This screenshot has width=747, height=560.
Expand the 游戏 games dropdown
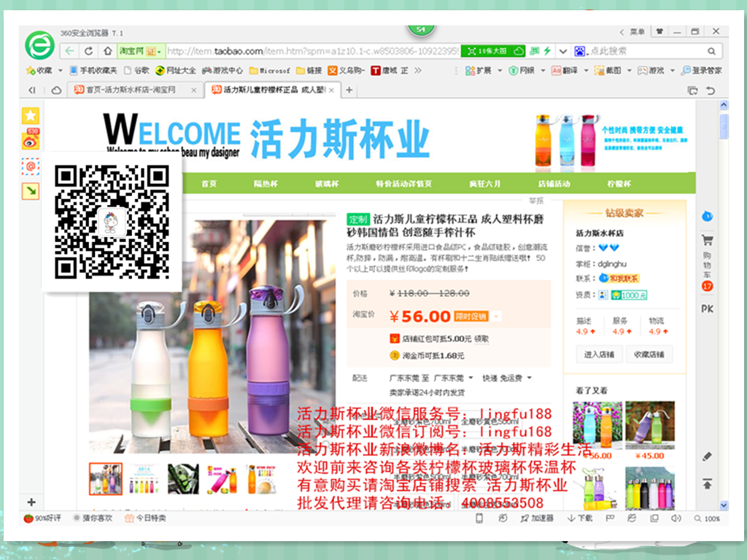[x=672, y=71]
